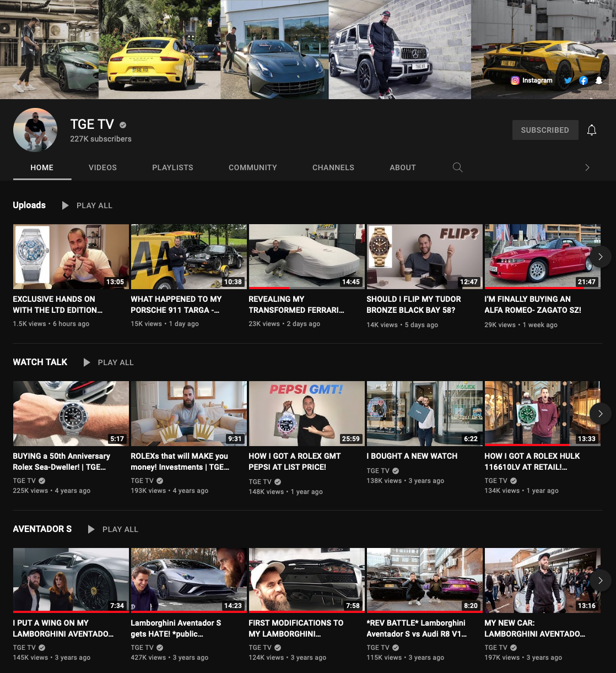616x673 pixels.
Task: Click title 'REVEALING MY TRANSFORMED FERRARI'
Action: pyautogui.click(x=296, y=305)
